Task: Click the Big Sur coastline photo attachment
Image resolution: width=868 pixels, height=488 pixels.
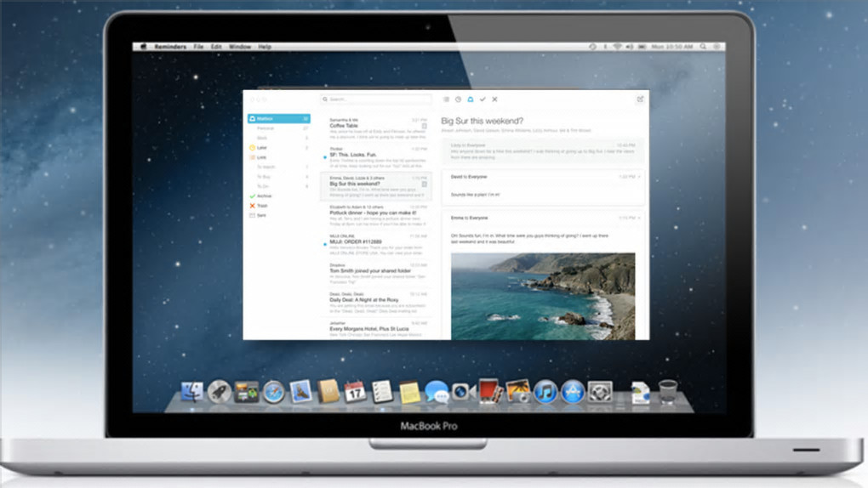Action: (543, 297)
